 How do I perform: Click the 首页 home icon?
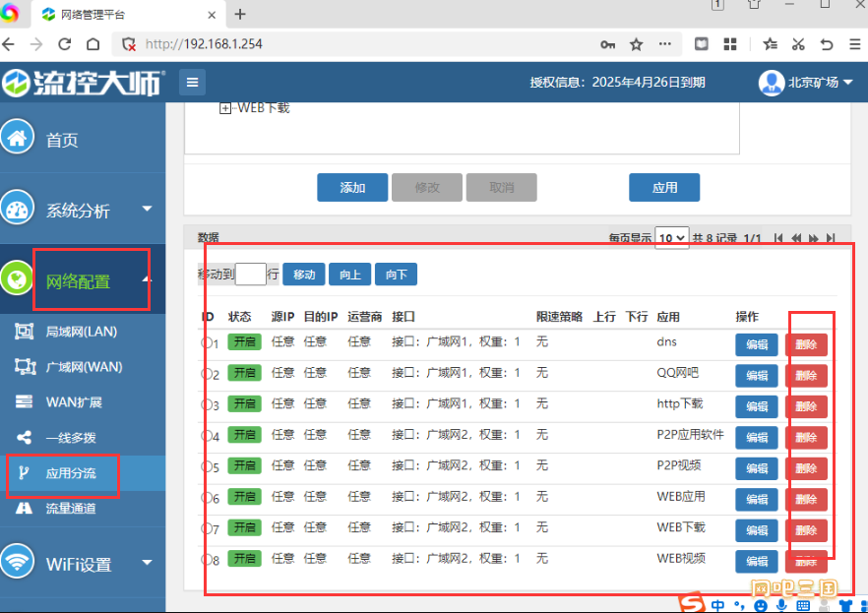17,137
